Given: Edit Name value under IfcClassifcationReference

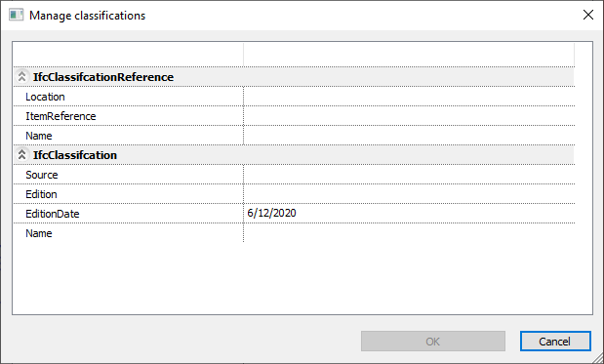Looking at the screenshot, I should pos(409,136).
